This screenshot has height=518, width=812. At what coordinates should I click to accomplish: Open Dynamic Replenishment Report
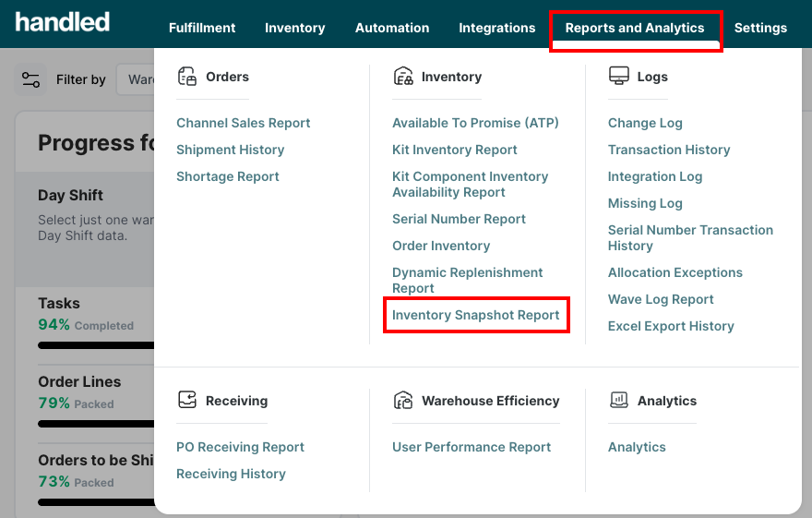point(468,281)
